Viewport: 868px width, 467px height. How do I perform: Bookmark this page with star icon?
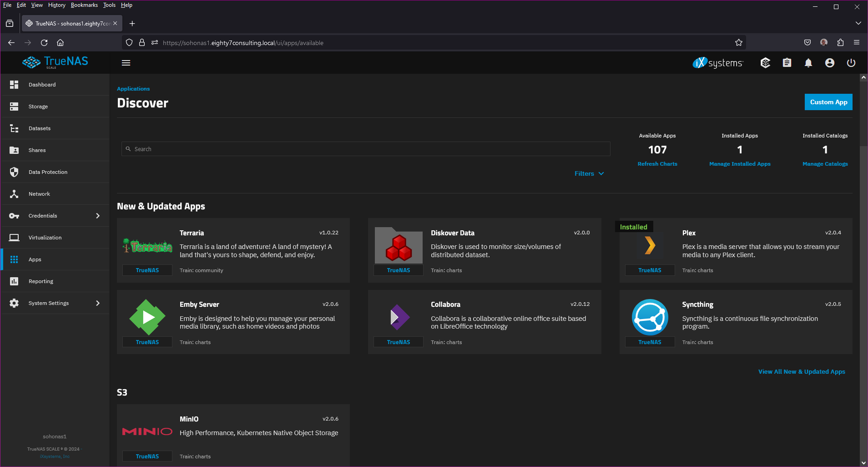(739, 43)
